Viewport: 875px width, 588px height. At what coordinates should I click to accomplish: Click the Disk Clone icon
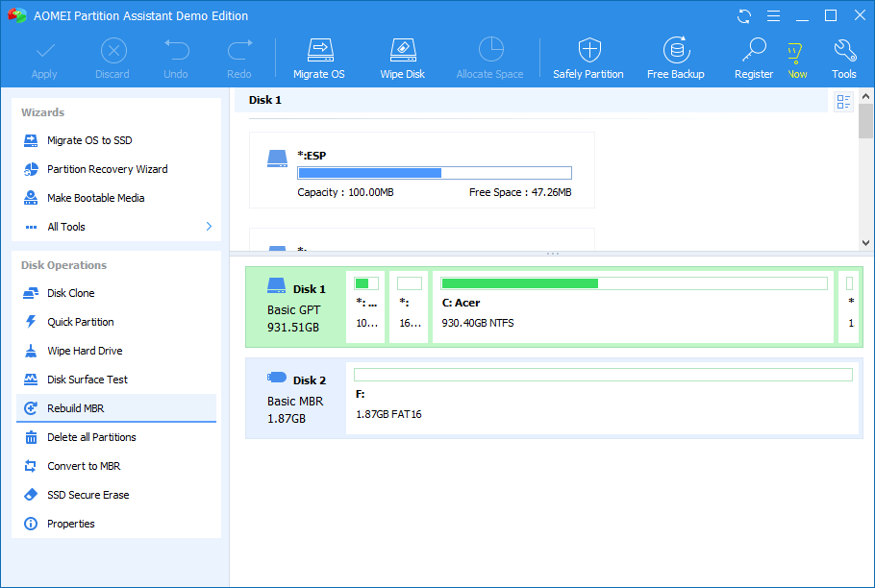[31, 293]
